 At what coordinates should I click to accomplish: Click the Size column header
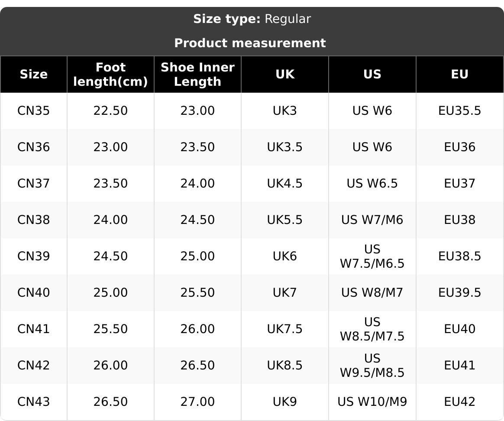click(x=33, y=74)
